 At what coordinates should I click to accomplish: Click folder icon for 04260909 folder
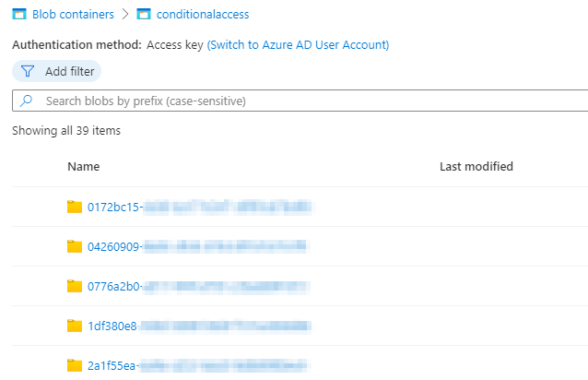[75, 246]
